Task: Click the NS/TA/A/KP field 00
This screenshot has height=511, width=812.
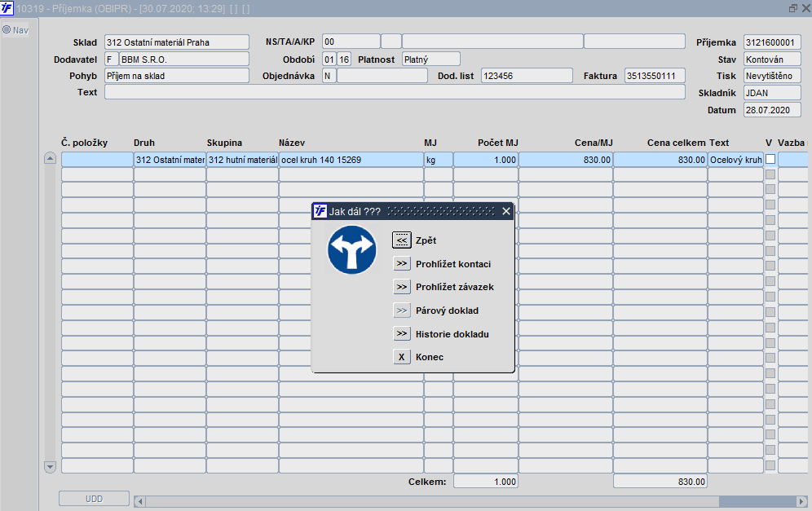Action: pyautogui.click(x=351, y=42)
